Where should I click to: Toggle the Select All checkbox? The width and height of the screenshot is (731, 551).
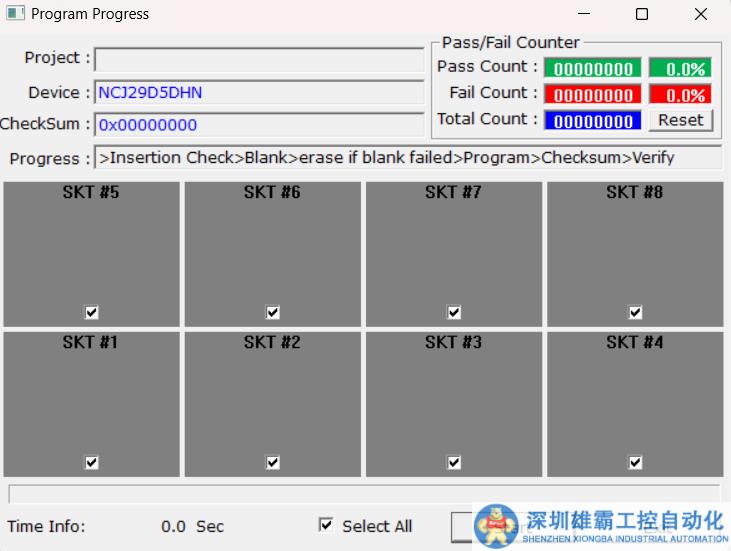(x=326, y=525)
